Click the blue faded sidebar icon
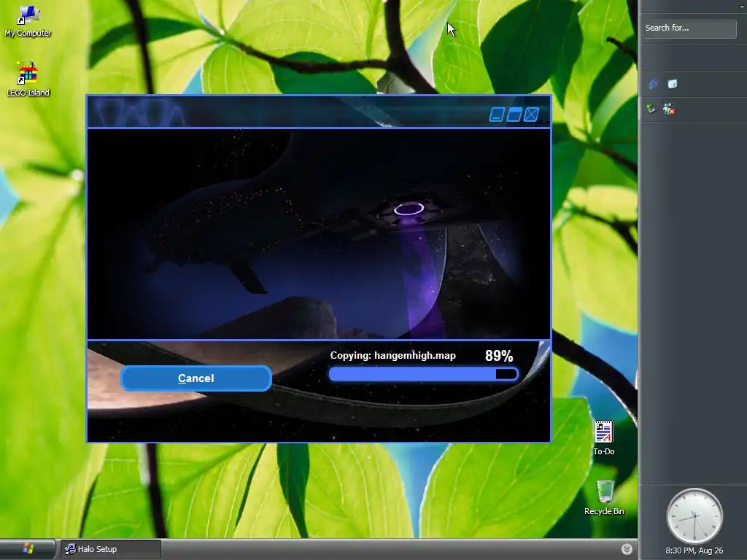Screen dimensions: 747x560 click(653, 85)
